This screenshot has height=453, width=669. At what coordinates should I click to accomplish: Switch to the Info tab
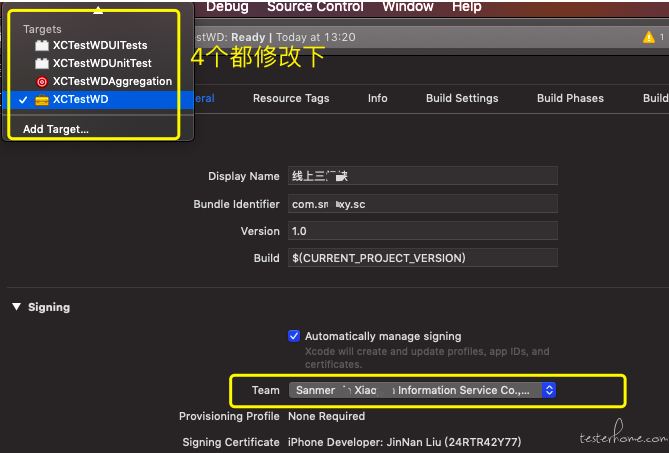(378, 98)
